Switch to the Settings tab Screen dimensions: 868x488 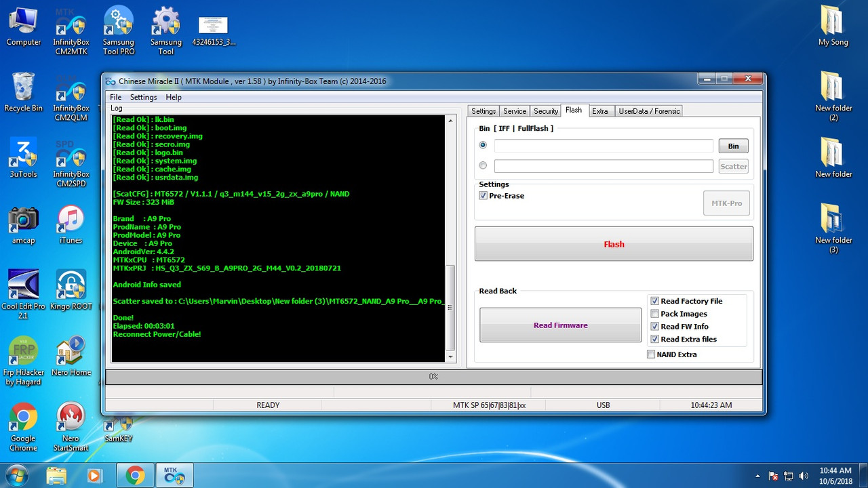click(x=484, y=111)
